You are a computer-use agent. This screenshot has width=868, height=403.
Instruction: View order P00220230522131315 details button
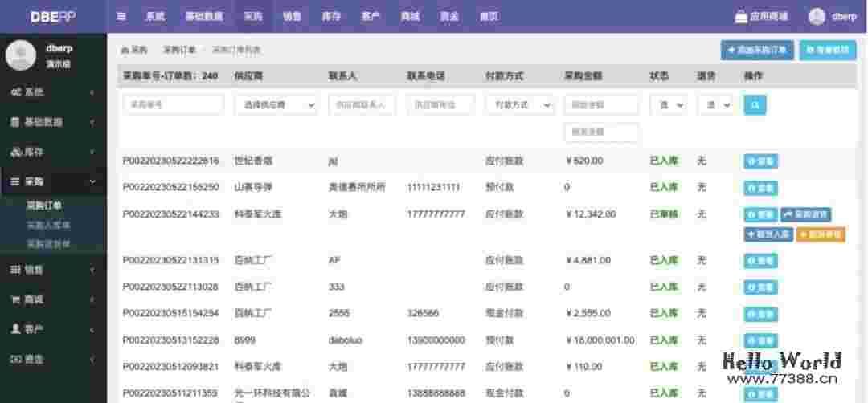tap(760, 261)
